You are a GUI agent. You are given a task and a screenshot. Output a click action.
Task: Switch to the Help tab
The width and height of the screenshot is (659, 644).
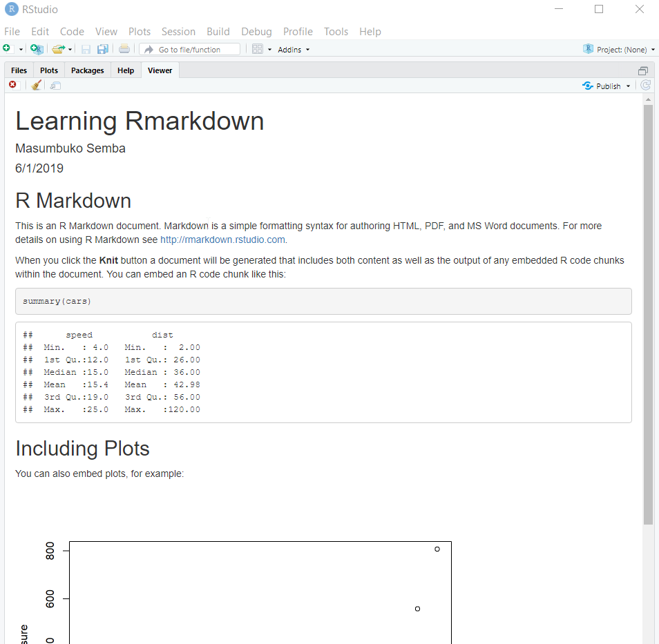pyautogui.click(x=126, y=70)
